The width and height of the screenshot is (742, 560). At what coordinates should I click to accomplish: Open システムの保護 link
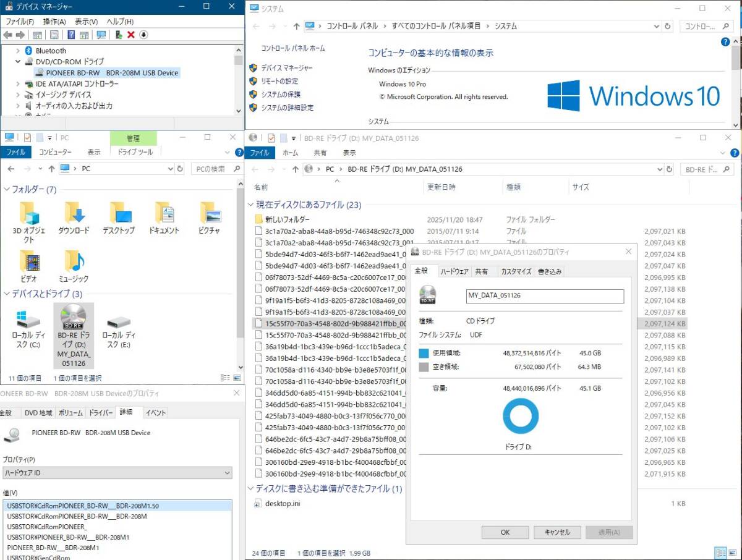[281, 94]
